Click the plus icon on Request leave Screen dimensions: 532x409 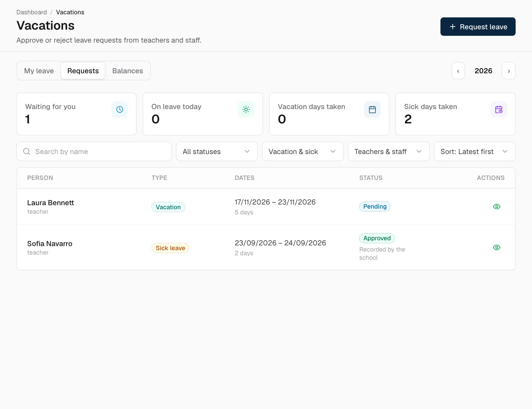(x=453, y=27)
